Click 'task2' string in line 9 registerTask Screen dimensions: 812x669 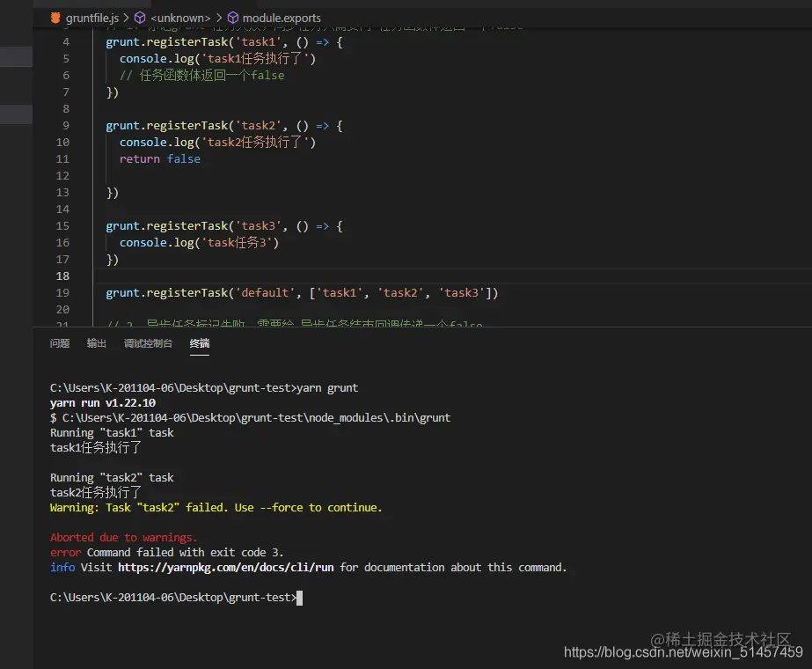click(x=258, y=125)
